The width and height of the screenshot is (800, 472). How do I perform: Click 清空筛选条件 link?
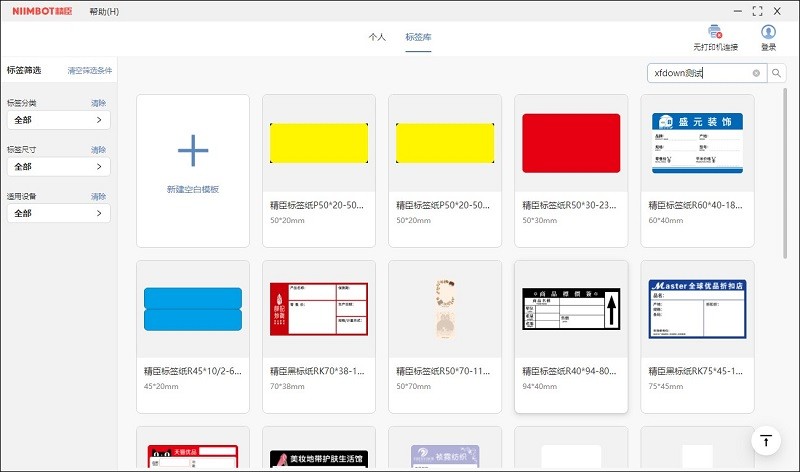(90, 70)
